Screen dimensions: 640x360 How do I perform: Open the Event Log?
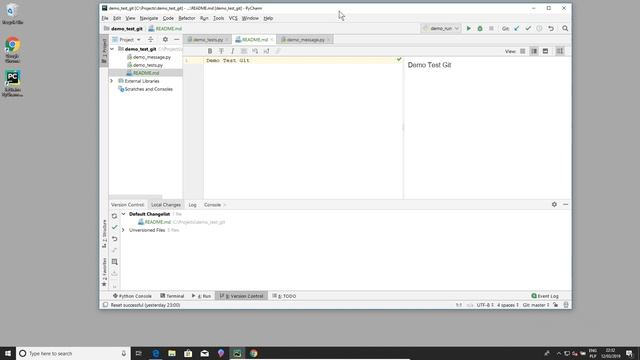pos(545,296)
